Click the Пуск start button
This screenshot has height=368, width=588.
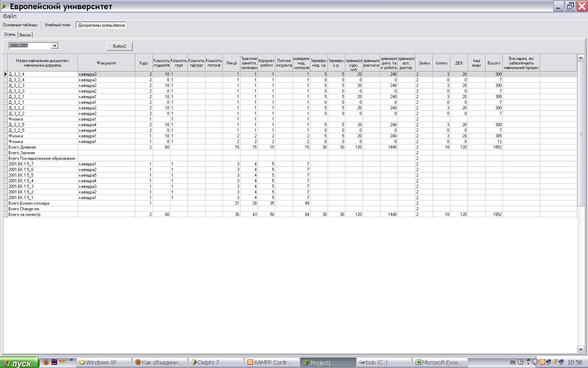point(19,363)
